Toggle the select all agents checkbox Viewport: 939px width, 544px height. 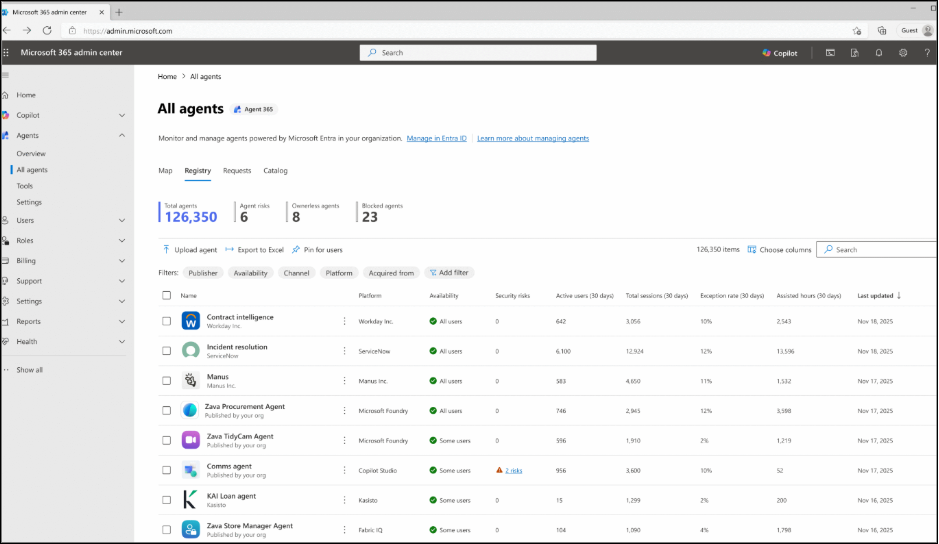tap(167, 295)
